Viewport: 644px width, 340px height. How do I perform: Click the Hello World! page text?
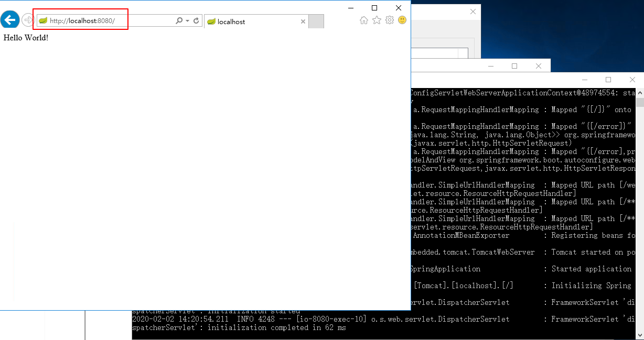click(x=26, y=38)
